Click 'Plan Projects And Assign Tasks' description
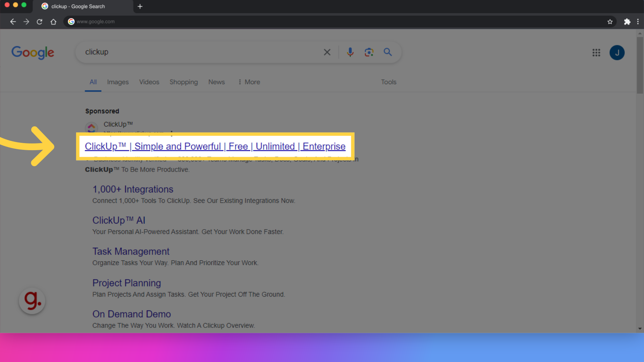Viewport: 644px width, 362px height. [189, 295]
